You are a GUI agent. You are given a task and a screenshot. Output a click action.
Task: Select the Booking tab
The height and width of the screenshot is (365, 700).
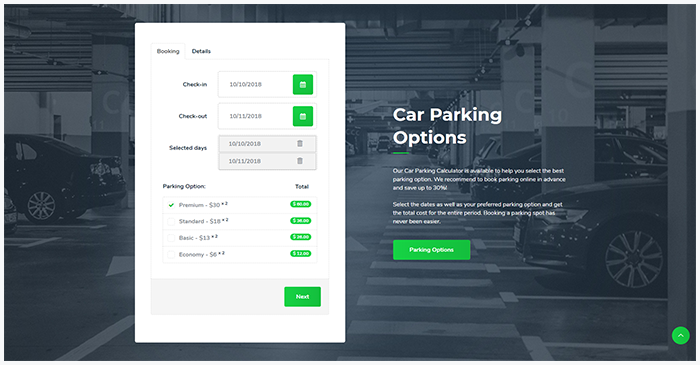pyautogui.click(x=168, y=51)
